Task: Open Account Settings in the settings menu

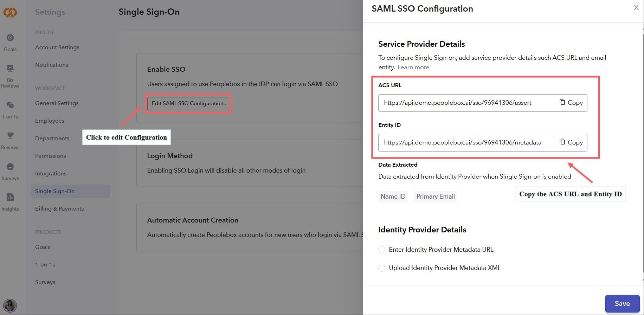Action: (57, 47)
